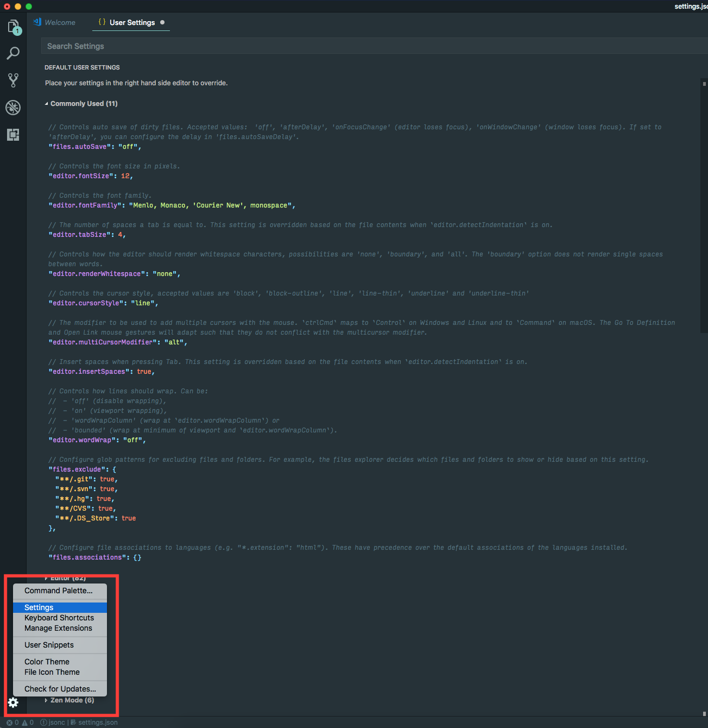Choose Check for Updates... menu item

[60, 689]
